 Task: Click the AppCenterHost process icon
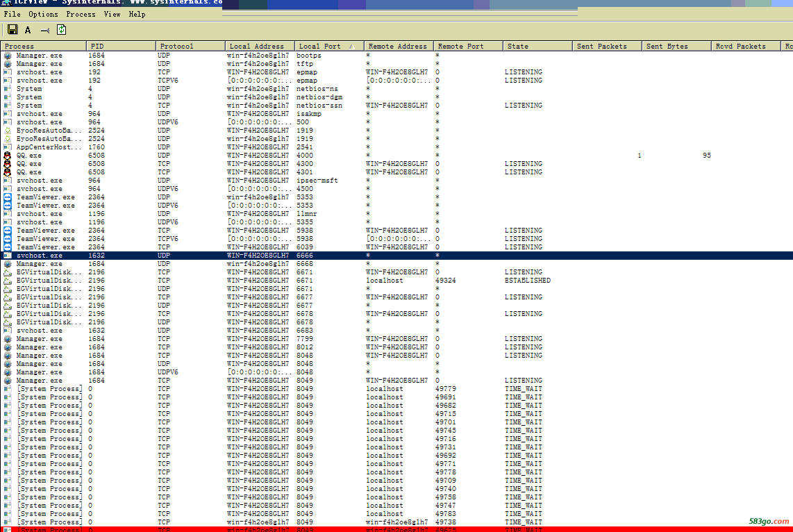tap(8, 147)
